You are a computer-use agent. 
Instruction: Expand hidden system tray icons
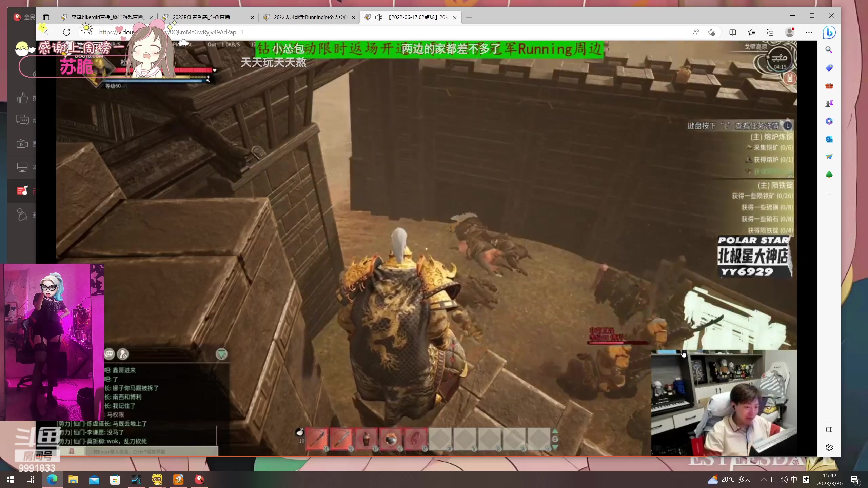point(764,480)
